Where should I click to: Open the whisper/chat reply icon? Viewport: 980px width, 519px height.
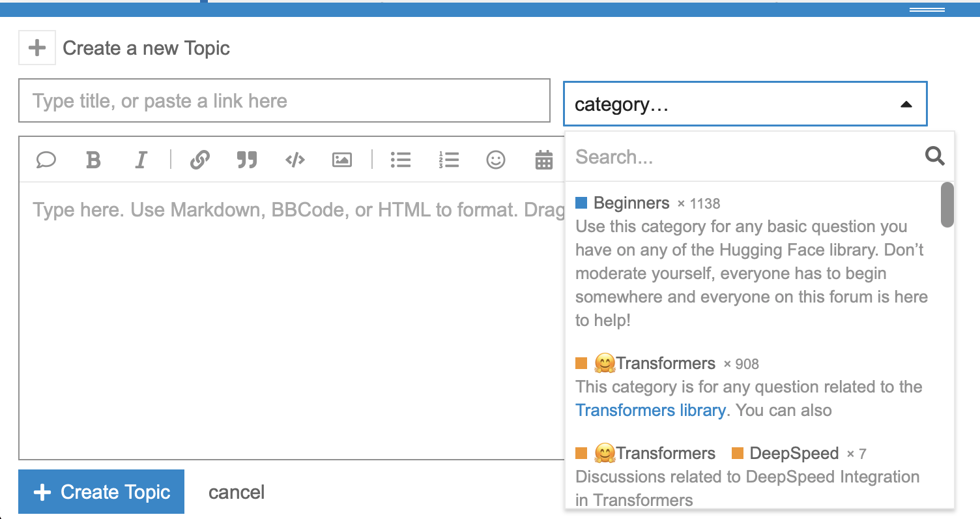pos(46,160)
